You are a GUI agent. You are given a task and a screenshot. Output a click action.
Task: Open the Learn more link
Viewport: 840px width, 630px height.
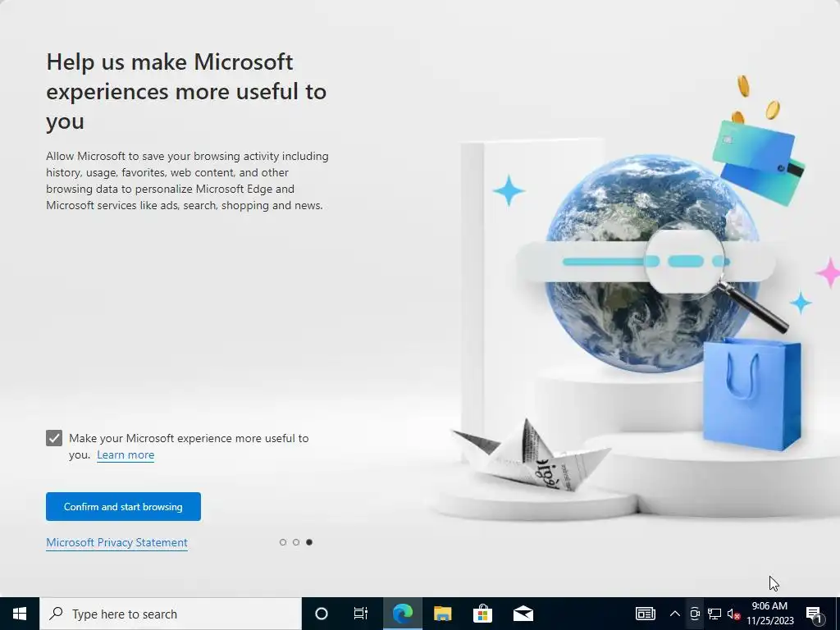pos(126,454)
